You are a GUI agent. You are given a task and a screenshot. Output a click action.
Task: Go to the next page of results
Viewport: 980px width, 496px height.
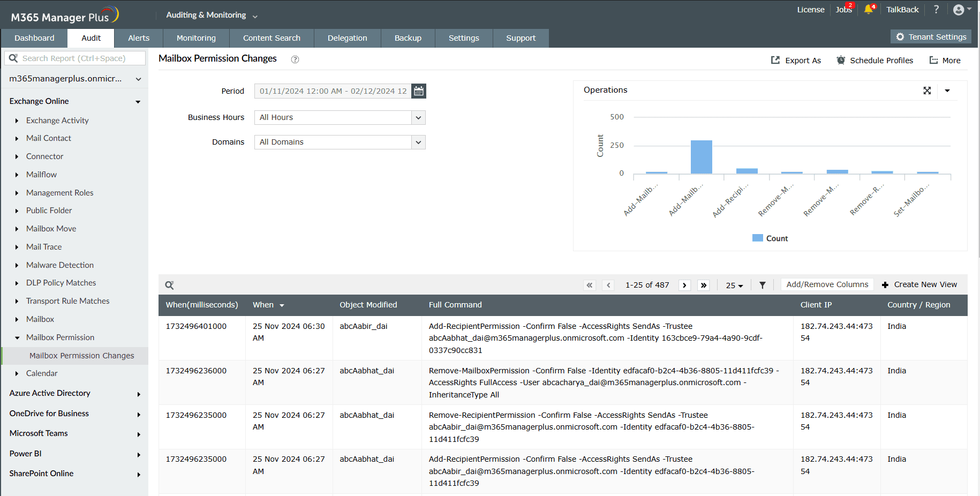tap(684, 285)
